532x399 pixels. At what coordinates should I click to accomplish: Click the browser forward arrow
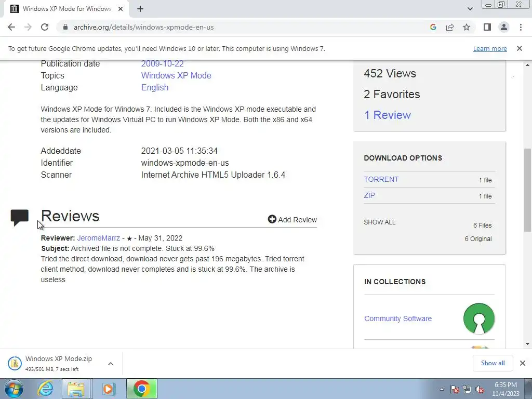click(x=28, y=27)
